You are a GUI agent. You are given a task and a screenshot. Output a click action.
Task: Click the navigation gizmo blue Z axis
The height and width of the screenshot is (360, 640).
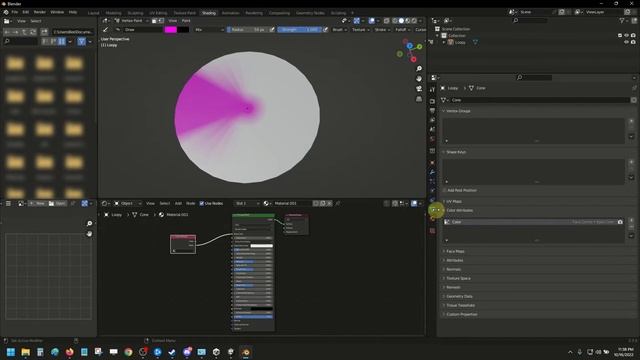[409, 46]
